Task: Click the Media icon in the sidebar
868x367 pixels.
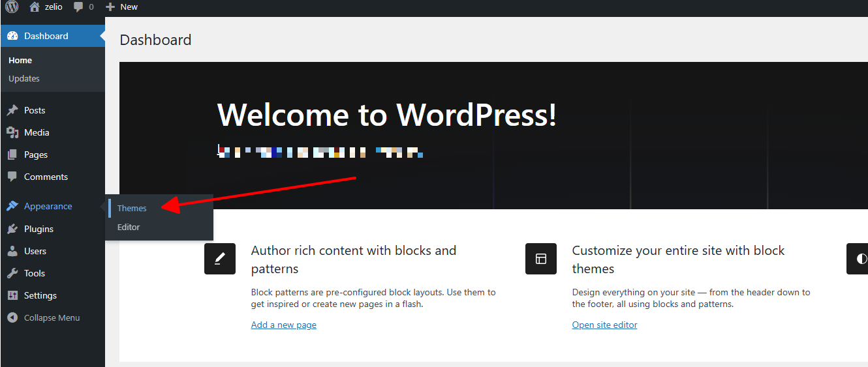Action: [12, 132]
